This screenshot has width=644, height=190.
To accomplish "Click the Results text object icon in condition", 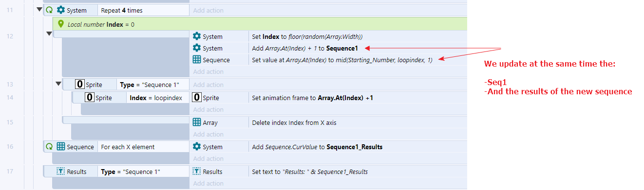I will click(x=60, y=172).
